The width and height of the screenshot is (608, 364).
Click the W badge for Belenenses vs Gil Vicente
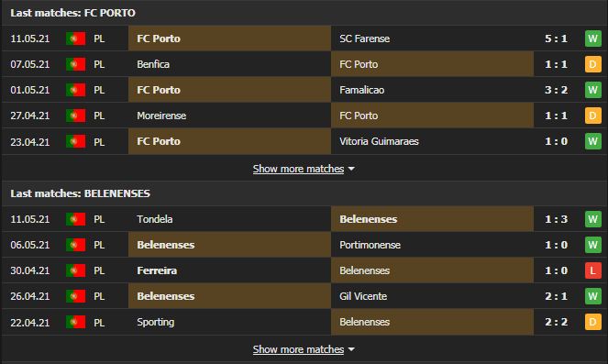(593, 296)
